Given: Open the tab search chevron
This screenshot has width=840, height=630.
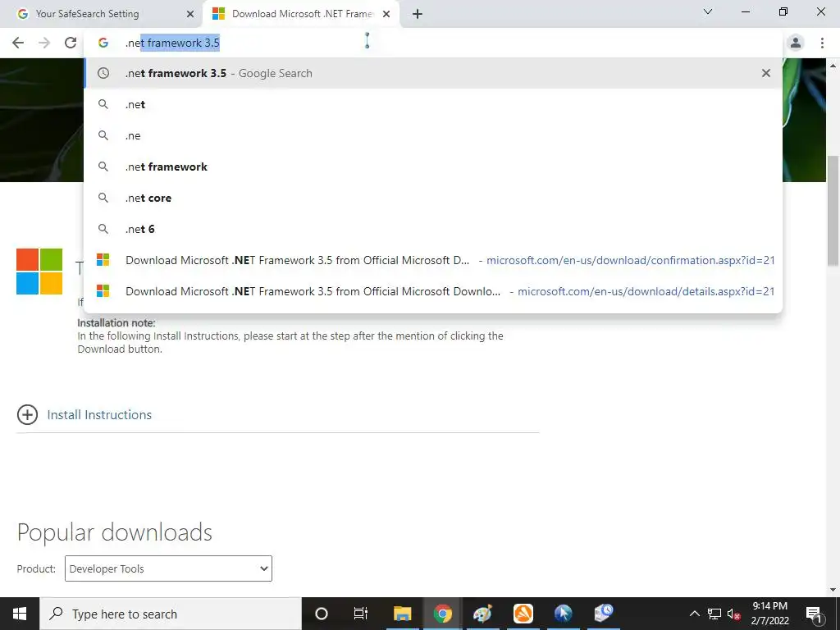Looking at the screenshot, I should [708, 11].
